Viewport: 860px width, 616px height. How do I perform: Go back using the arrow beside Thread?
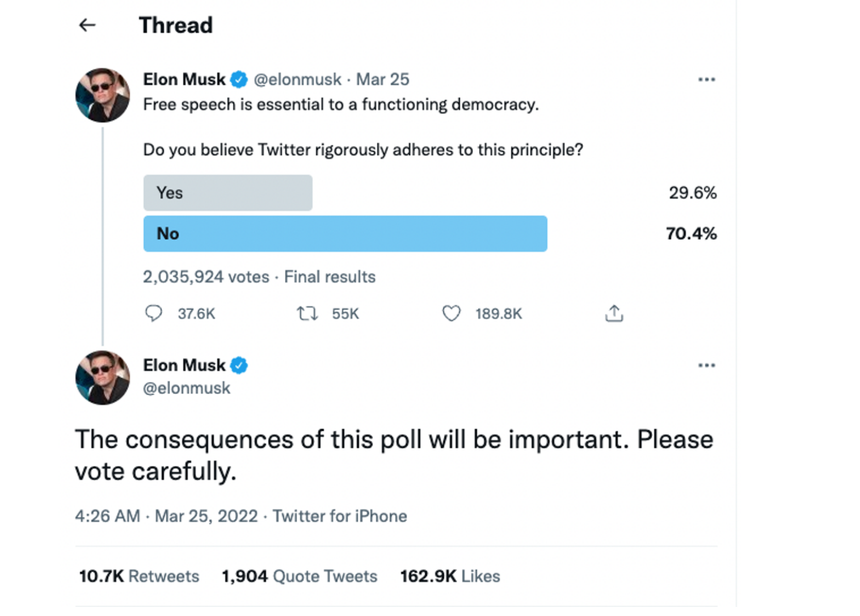87,25
